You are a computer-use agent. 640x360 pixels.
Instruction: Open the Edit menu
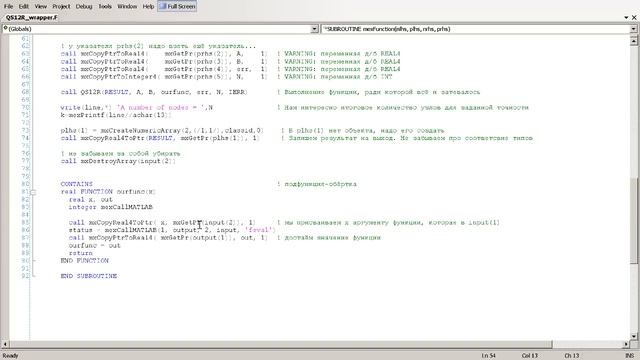point(24,7)
